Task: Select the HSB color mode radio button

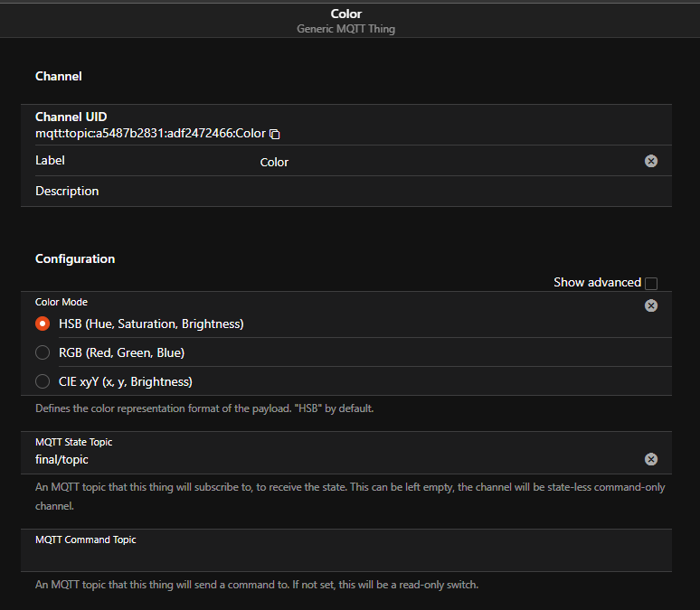Action: click(43, 324)
